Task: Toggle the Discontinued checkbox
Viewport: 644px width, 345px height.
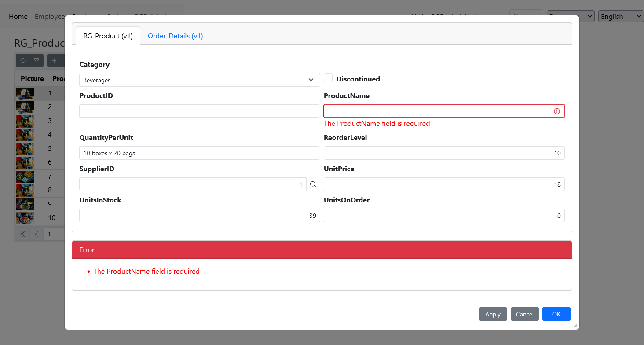Action: [x=328, y=78]
